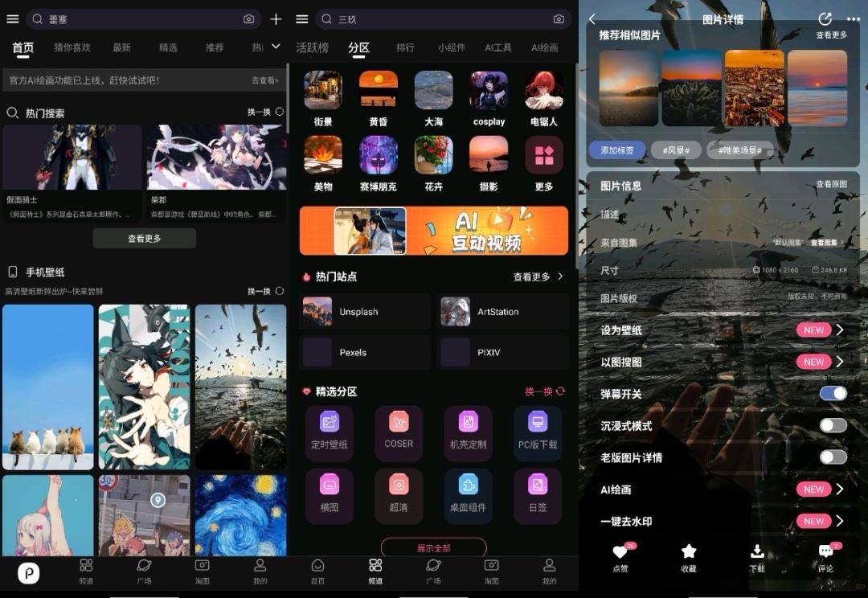Tap the 添加标签 button
This screenshot has width=868, height=598.
(x=617, y=150)
